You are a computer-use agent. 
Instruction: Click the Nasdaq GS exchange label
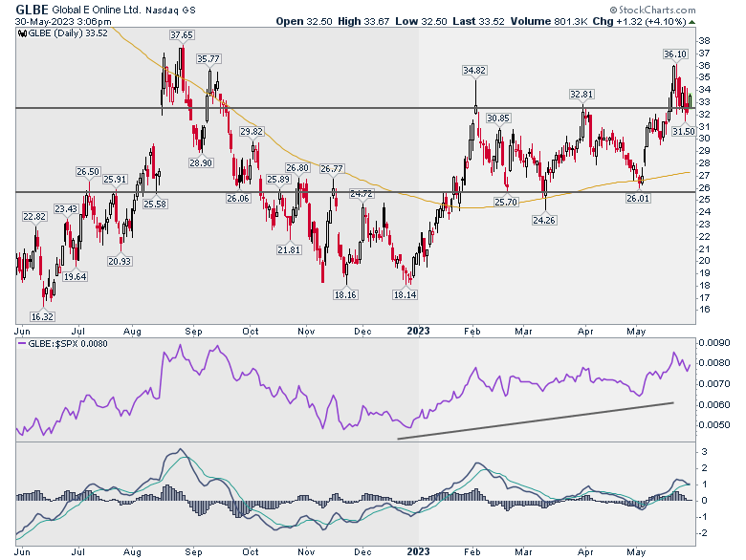170,10
